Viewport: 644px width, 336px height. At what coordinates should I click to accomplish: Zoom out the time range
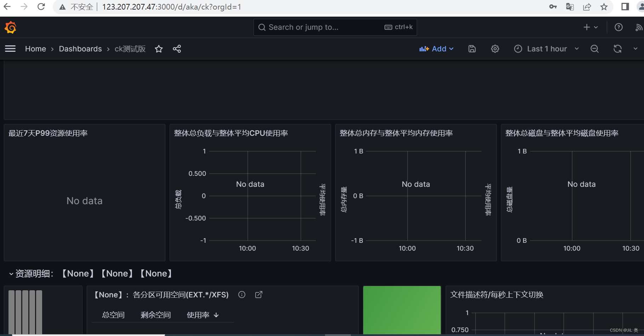(594, 49)
